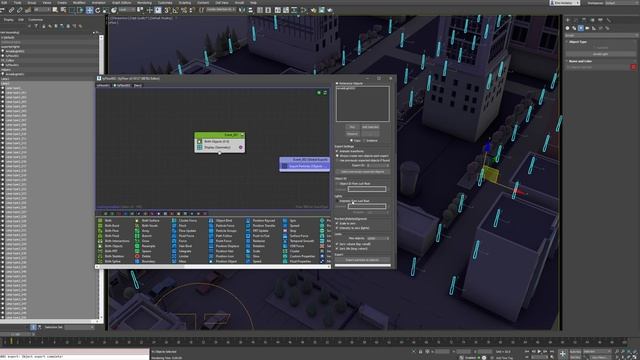Click the Export particles to objects button
The width and height of the screenshot is (640, 360).
(362, 260)
